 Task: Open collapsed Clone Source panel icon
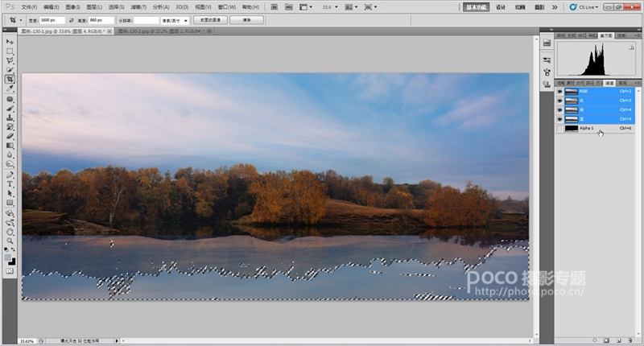[547, 84]
